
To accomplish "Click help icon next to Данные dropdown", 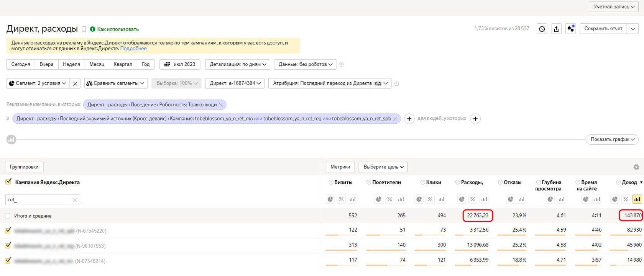I will coord(341,65).
